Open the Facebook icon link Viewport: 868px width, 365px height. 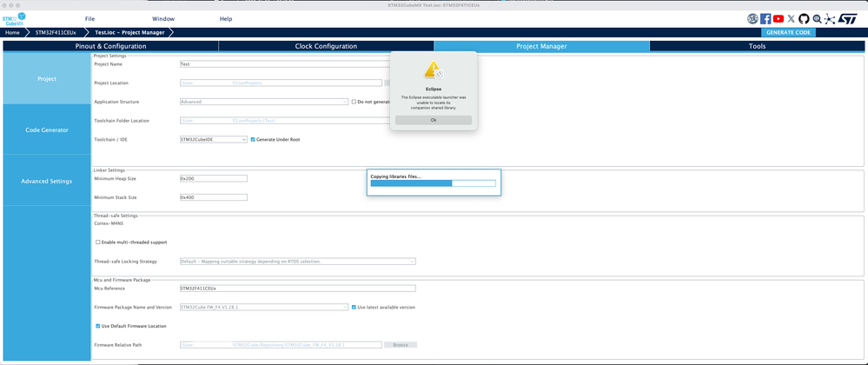tap(765, 19)
